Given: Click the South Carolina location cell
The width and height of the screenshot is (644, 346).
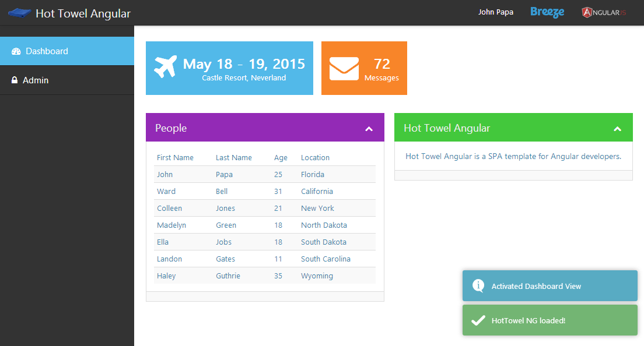Looking at the screenshot, I should [325, 259].
